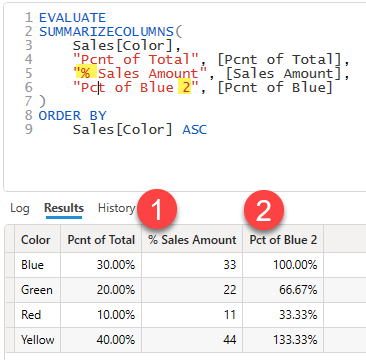The image size is (366, 360).
Task: Select the Yellow row cell
Action: tap(38, 340)
